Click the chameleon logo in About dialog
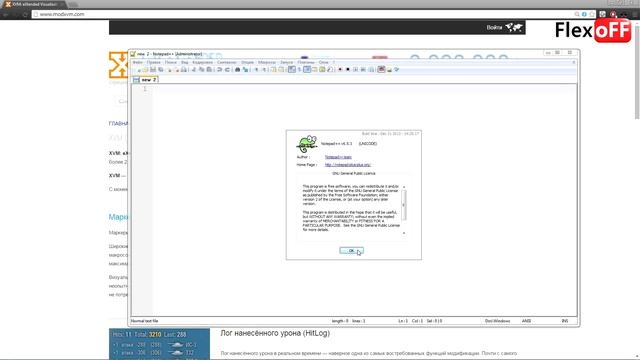The image size is (640, 360). pyautogui.click(x=307, y=144)
